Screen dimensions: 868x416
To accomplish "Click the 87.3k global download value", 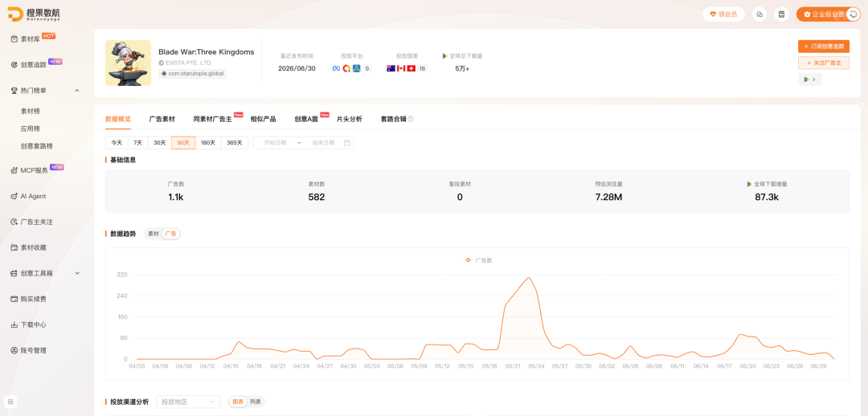I will pos(767,197).
